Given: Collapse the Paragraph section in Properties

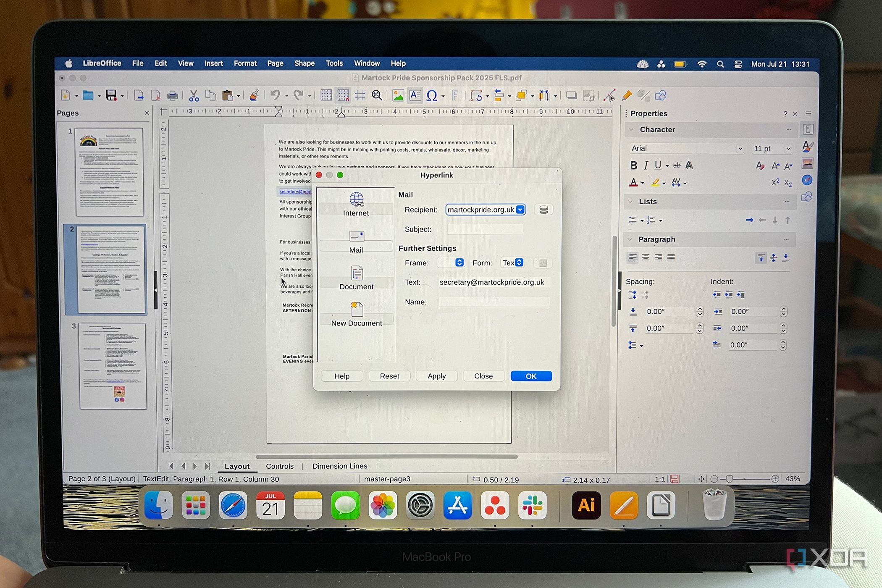Looking at the screenshot, I should pyautogui.click(x=630, y=239).
